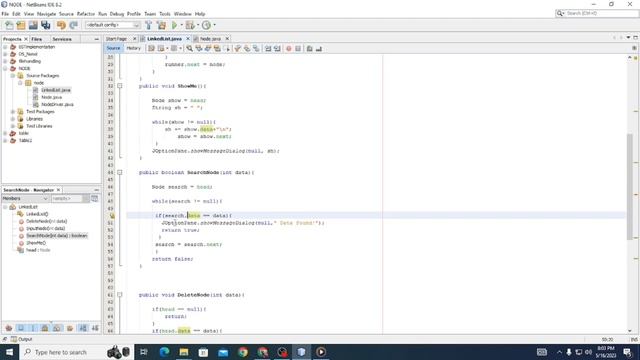Click the Windows Start button
640x360 pixels.
point(9,352)
